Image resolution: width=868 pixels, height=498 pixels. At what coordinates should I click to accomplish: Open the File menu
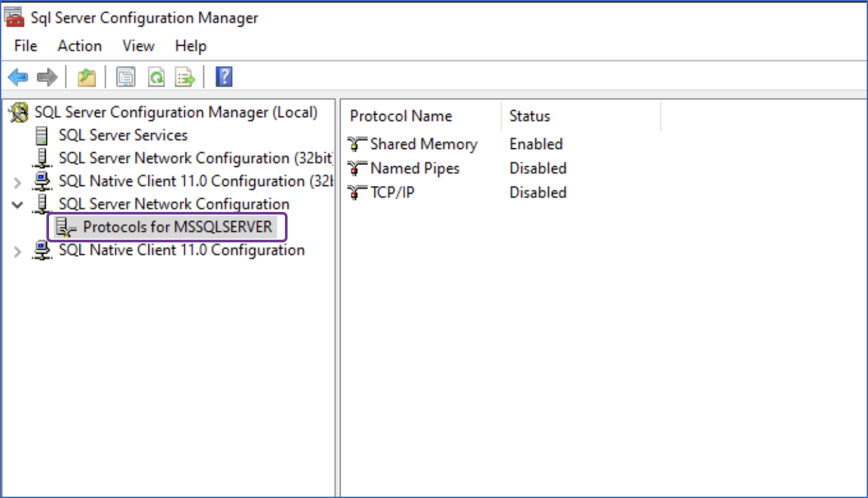[x=26, y=46]
